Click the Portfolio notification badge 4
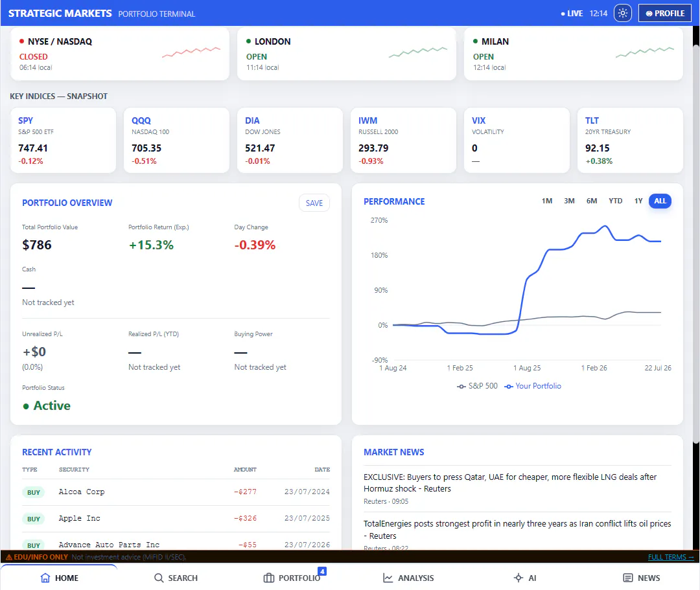 point(322,571)
